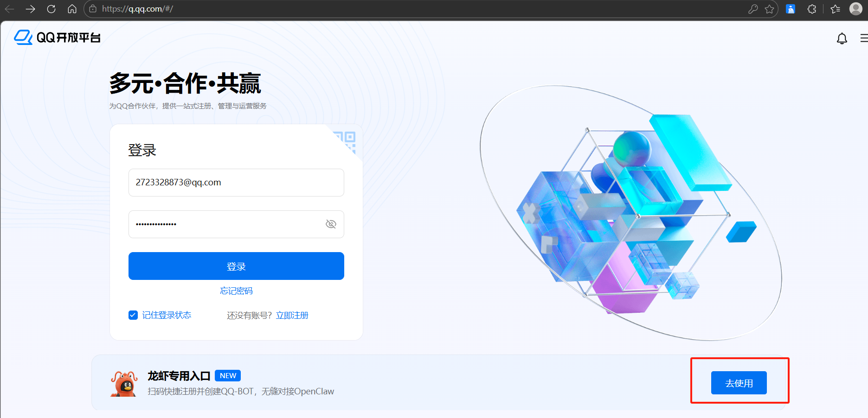Click the browser back arrow
The width and height of the screenshot is (868, 418).
pyautogui.click(x=9, y=9)
